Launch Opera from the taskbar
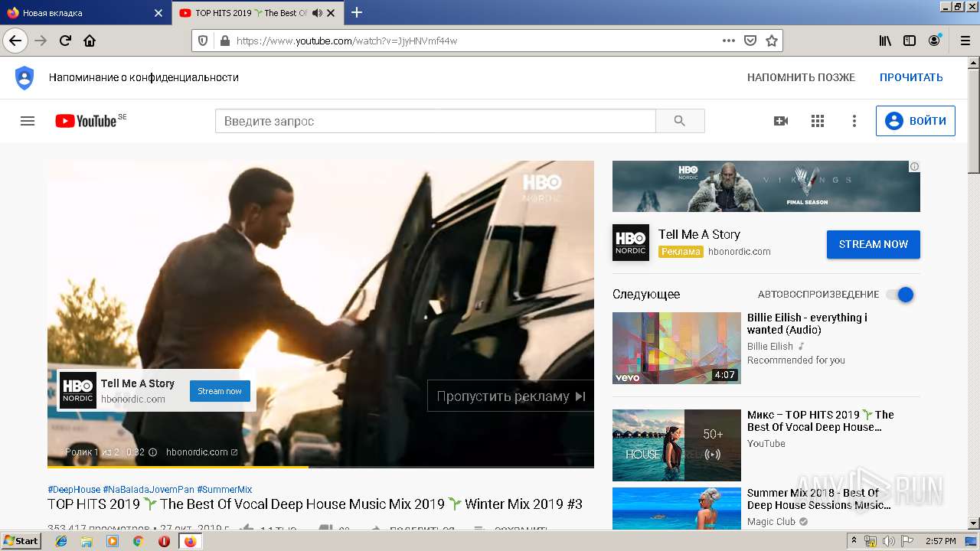The width and height of the screenshot is (980, 551). pyautogui.click(x=164, y=541)
